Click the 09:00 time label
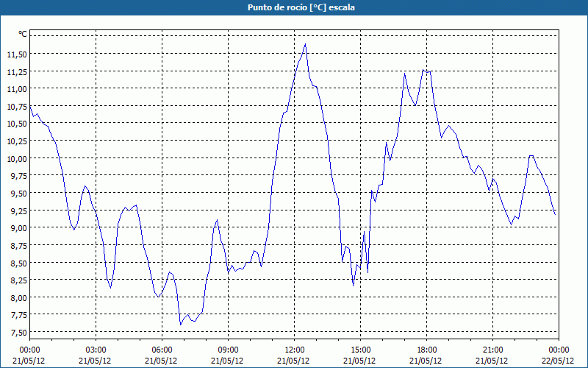 228,350
